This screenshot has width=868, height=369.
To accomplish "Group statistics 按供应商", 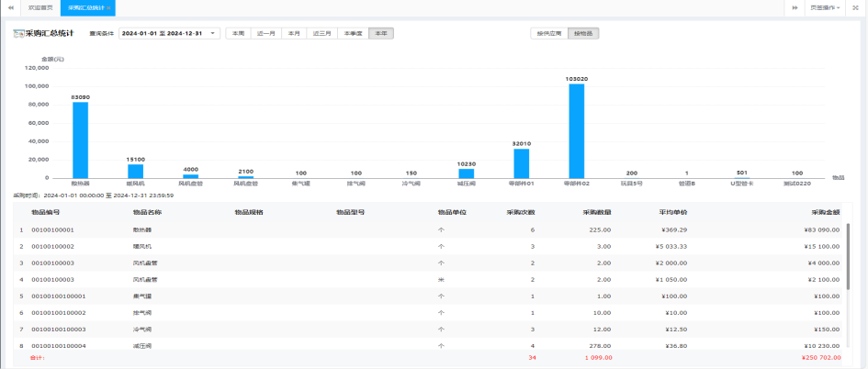I will coord(549,33).
